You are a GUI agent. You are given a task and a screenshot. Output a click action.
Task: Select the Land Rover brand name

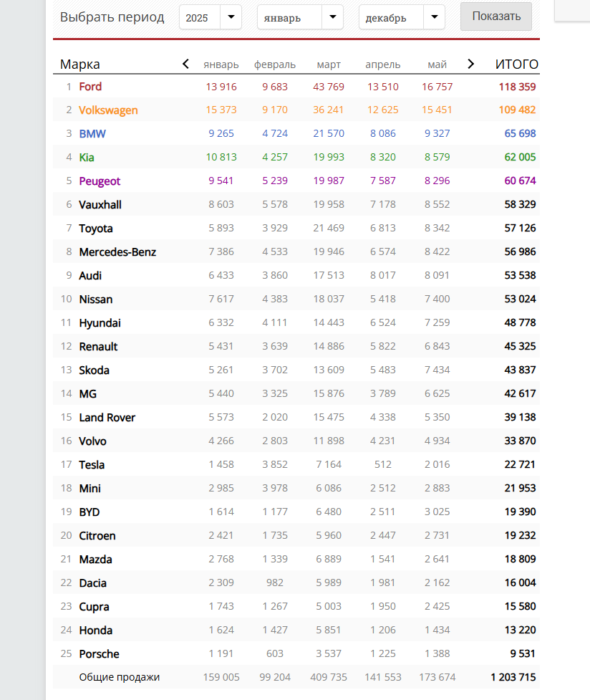107,418
